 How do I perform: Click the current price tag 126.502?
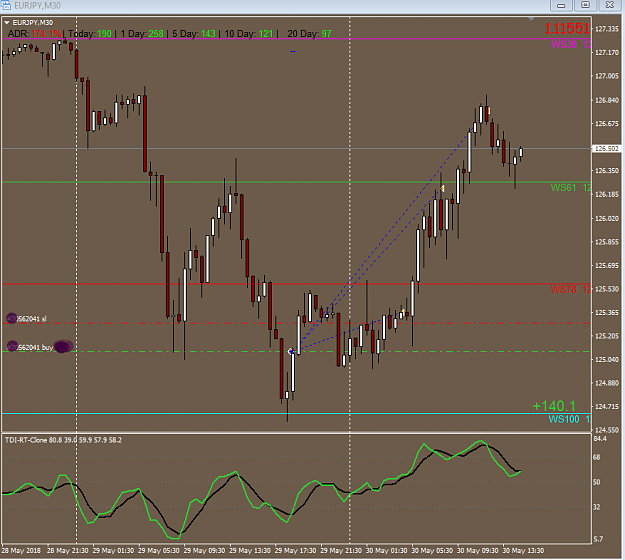[x=607, y=149]
